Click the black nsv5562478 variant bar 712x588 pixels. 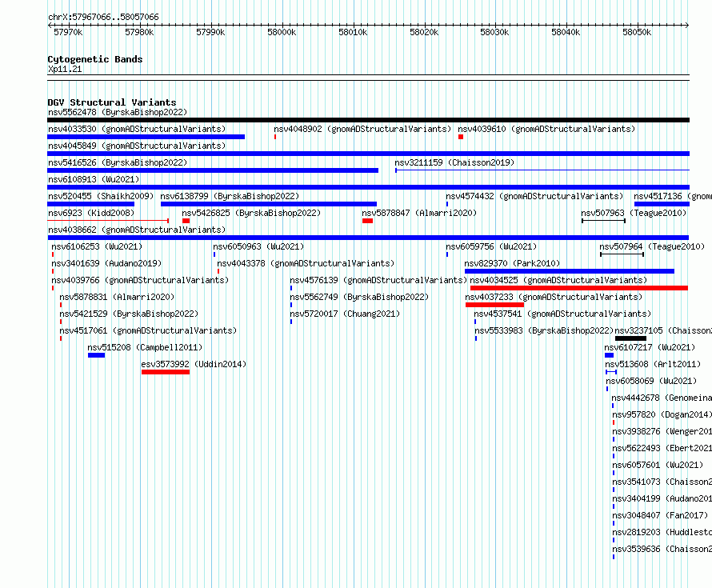tap(368, 120)
